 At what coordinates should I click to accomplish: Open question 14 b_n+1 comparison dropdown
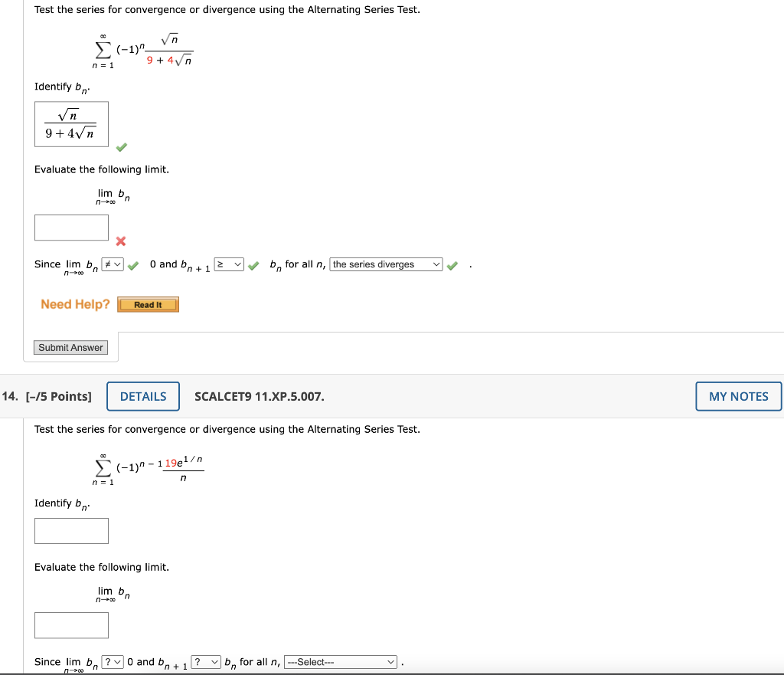[x=206, y=662]
